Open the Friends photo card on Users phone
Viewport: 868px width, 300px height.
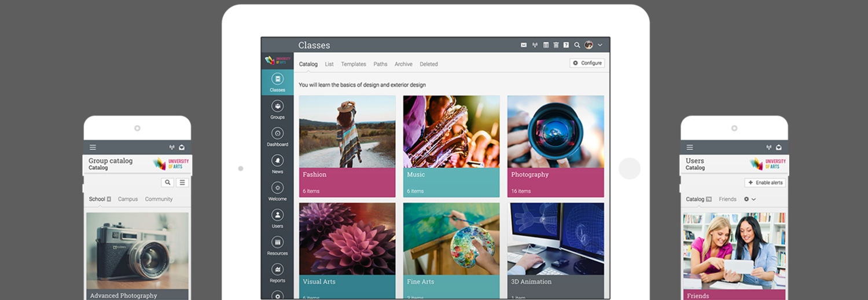pyautogui.click(x=734, y=251)
